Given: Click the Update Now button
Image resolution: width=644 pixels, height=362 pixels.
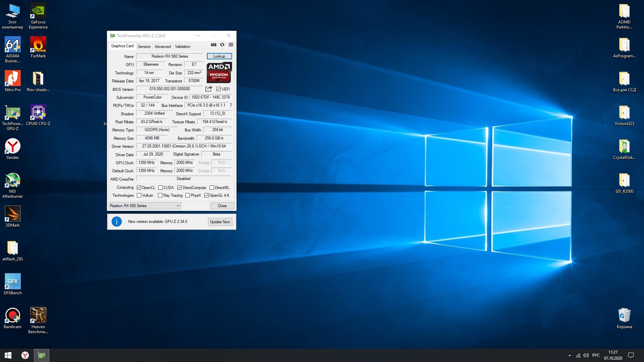Looking at the screenshot, I should [220, 222].
